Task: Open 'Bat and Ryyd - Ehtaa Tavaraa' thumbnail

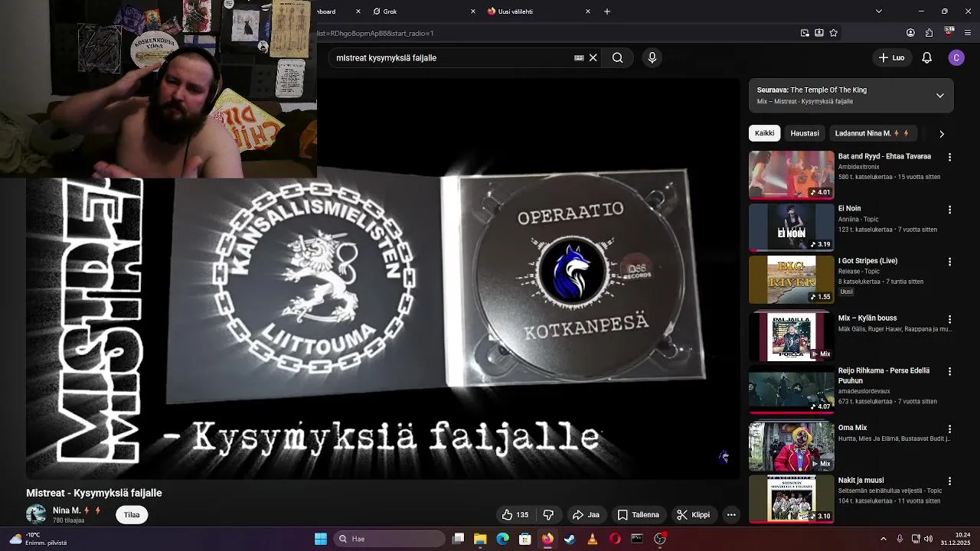Action: click(792, 174)
